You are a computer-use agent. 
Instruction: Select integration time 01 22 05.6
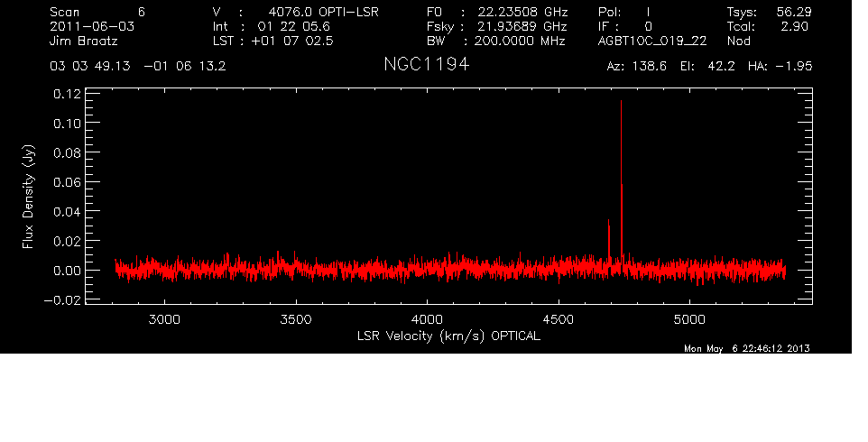293,26
